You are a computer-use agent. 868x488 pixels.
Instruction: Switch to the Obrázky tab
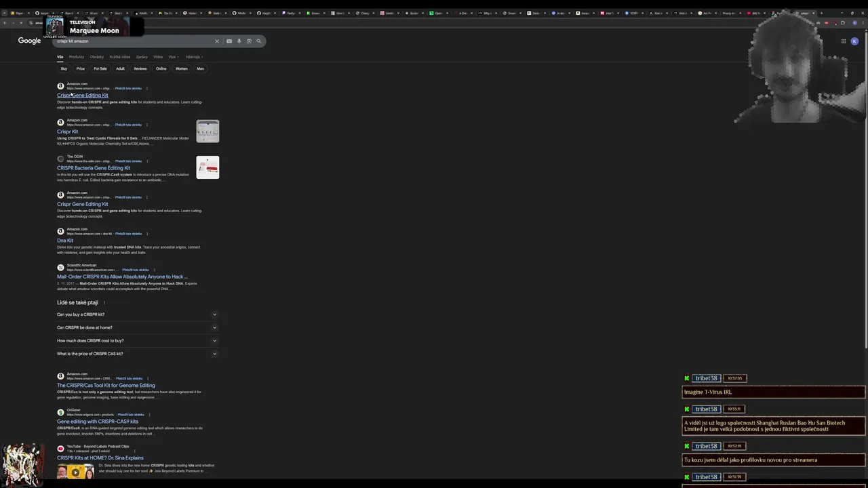(97, 57)
